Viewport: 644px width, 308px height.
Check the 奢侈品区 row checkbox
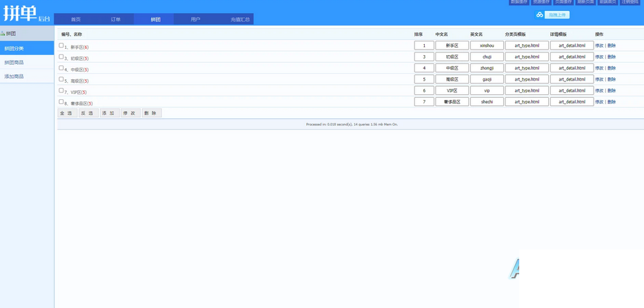click(x=61, y=101)
